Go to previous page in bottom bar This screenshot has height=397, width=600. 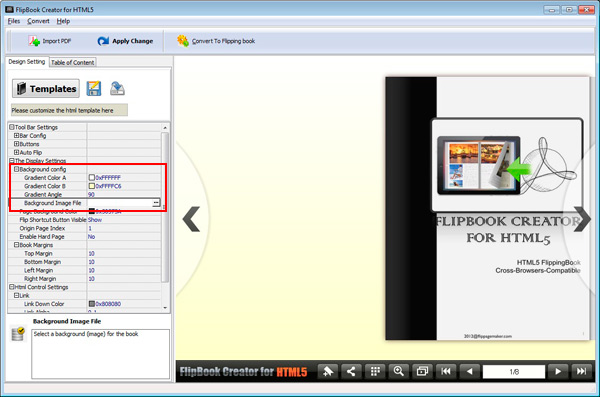pos(470,371)
